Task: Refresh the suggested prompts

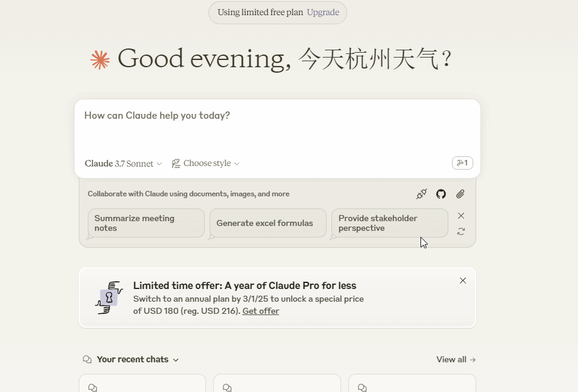Action: [x=461, y=231]
